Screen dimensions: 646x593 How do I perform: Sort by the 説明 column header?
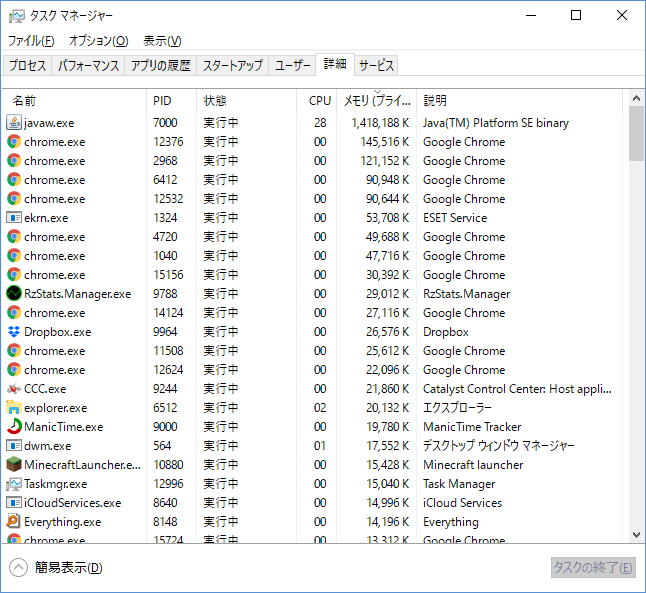519,101
